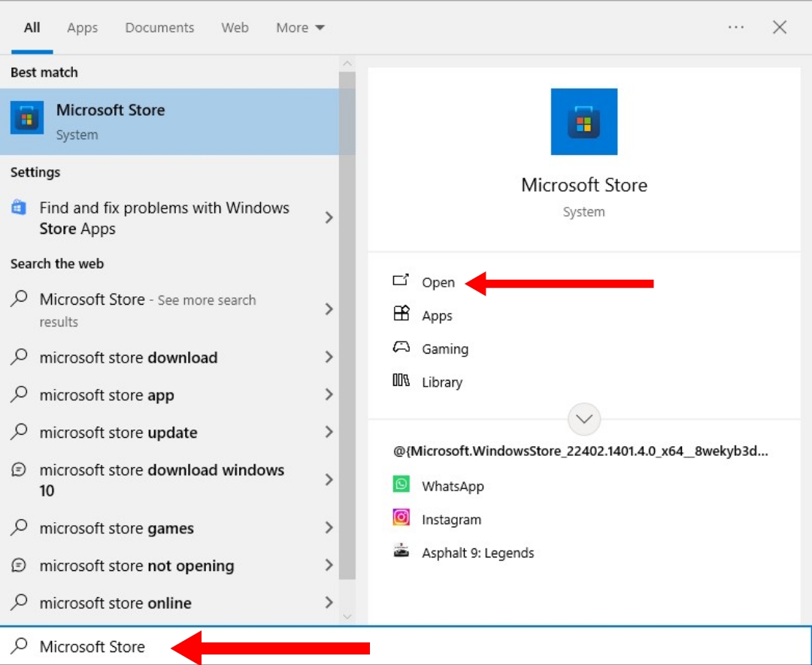Click the results list scrollbar thumb
812x665 pixels.
[x=347, y=326]
